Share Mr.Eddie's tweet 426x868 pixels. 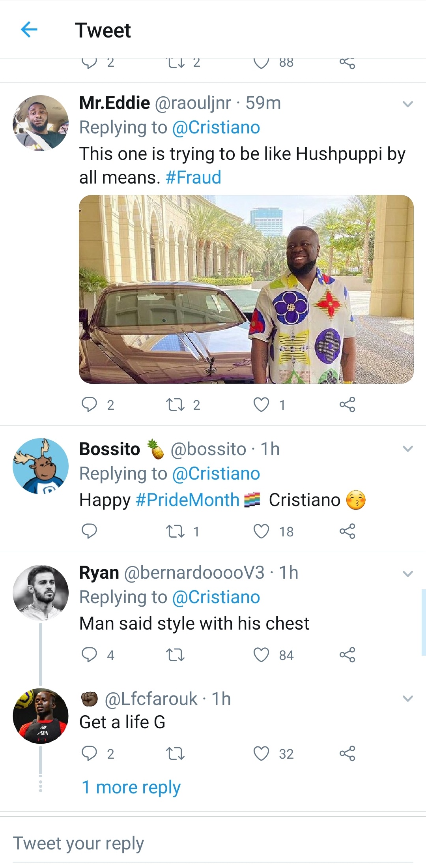tap(347, 405)
